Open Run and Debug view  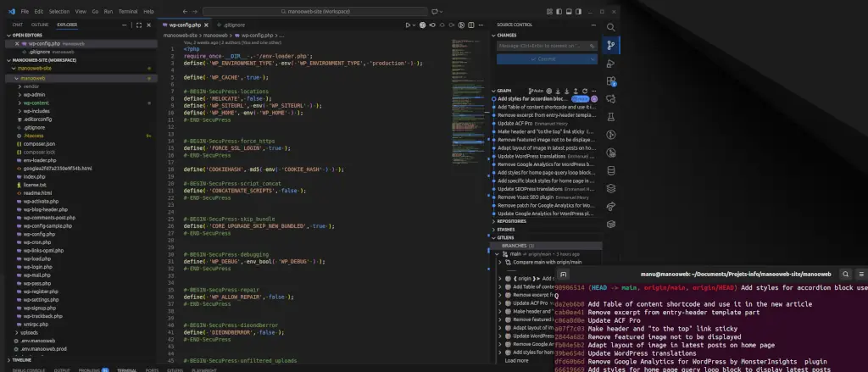coord(610,63)
